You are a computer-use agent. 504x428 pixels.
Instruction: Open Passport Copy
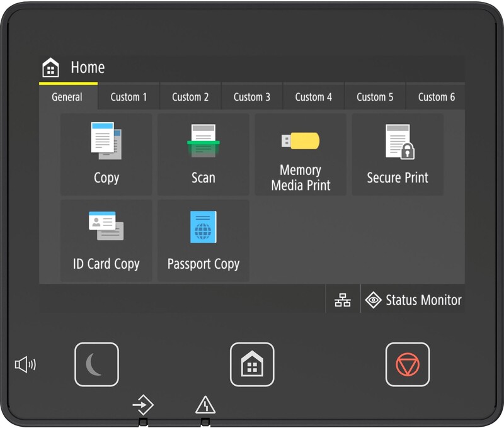(203, 239)
